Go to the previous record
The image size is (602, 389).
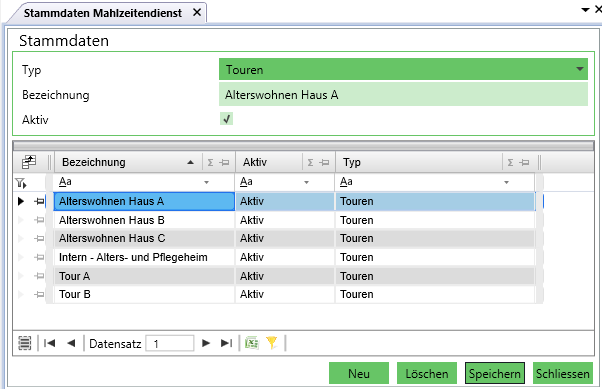[x=71, y=343]
